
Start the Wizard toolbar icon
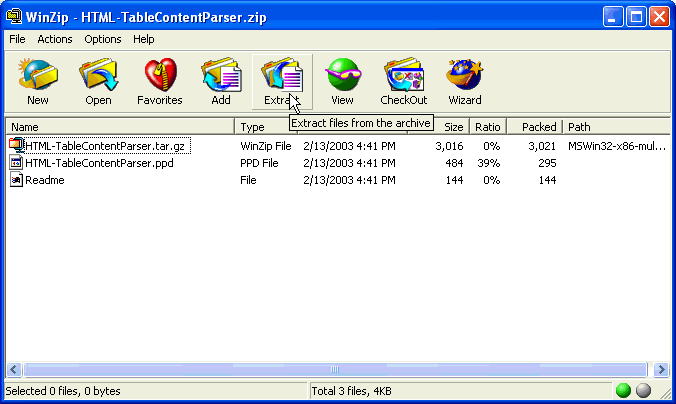[x=465, y=81]
